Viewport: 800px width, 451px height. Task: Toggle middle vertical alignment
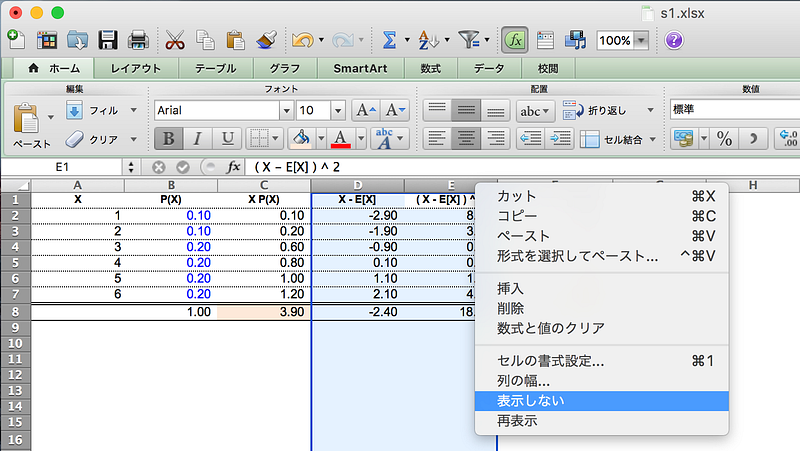click(x=466, y=110)
